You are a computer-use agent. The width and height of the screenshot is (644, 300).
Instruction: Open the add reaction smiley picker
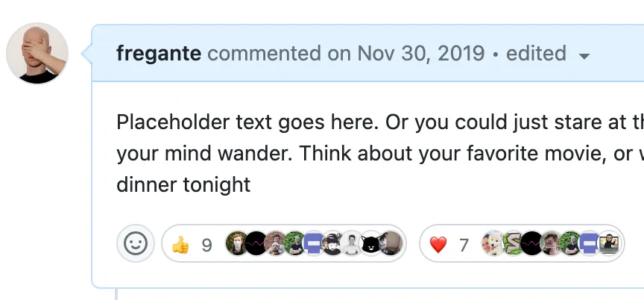coord(136,244)
